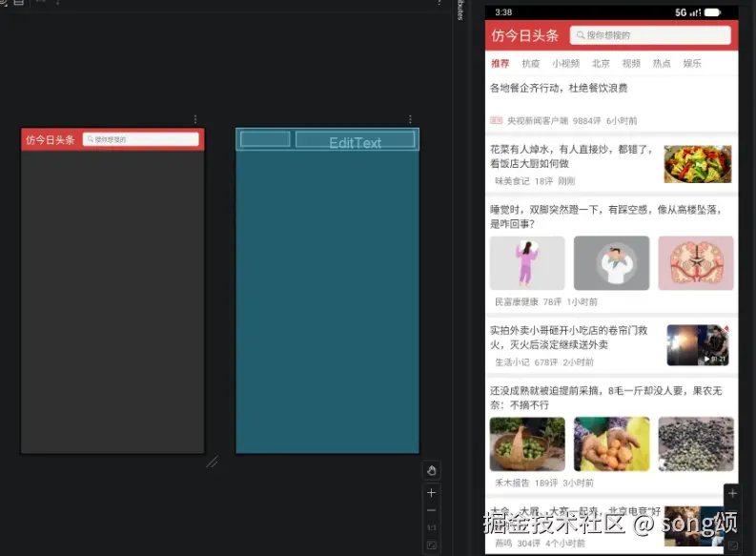Image resolution: width=756 pixels, height=556 pixels.
Task: Open the article 各地餐企齐行动，杜绝餐饮浪费
Action: click(x=559, y=88)
